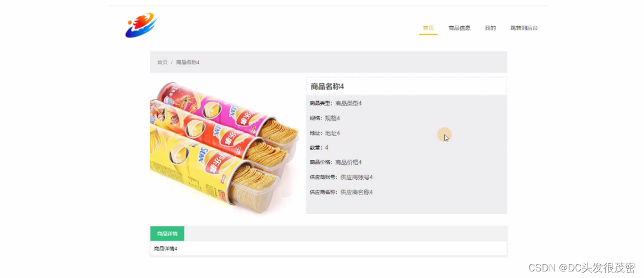
Task: Click the 商品类型4 value text
Action: 348,103
